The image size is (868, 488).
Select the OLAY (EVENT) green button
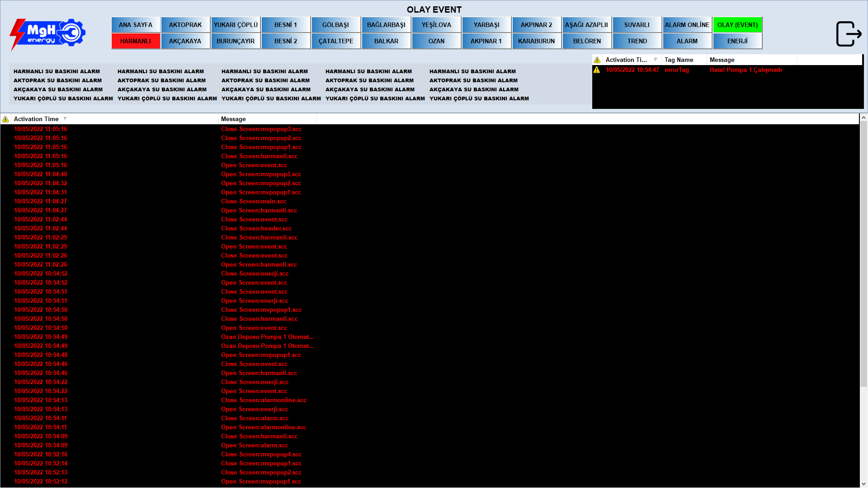[737, 25]
